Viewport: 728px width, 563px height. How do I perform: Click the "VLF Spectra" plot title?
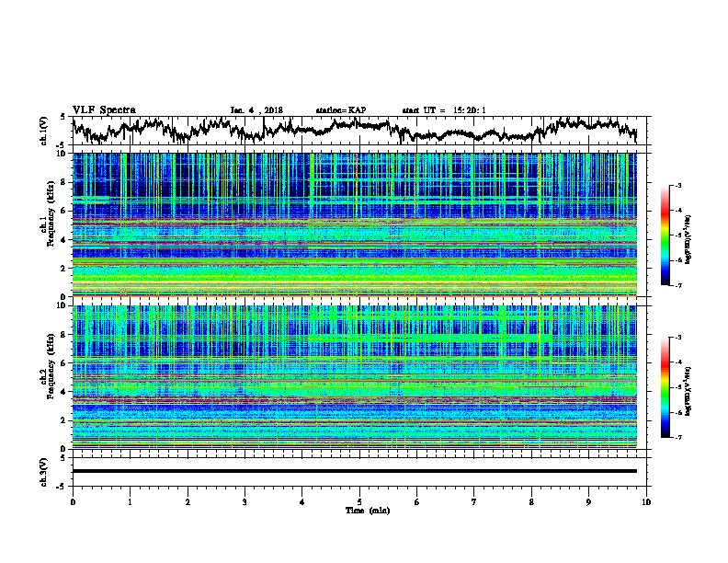104,110
